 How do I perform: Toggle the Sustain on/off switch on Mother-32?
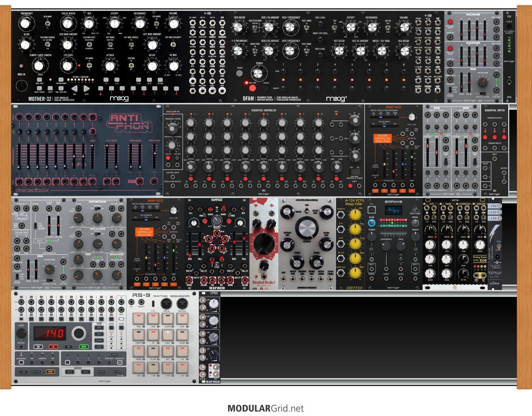click(131, 65)
